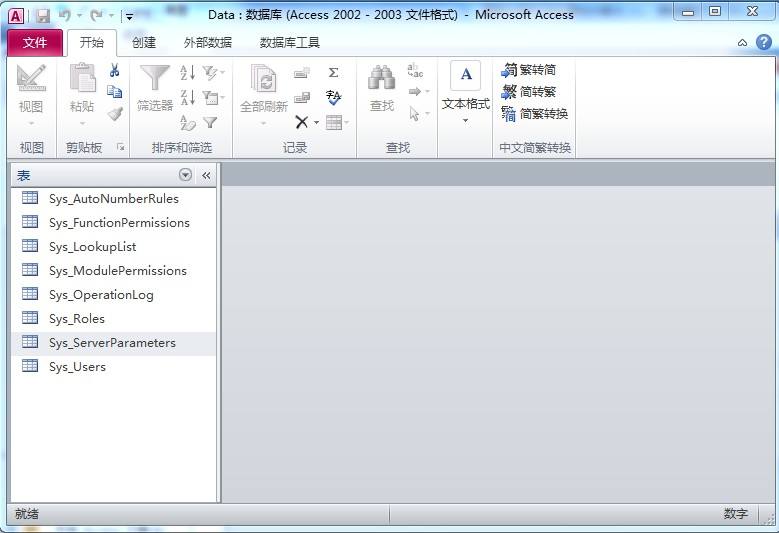Screen dimensions: 779x533
Task: Select the Sys_Roles table in the list
Action: (76, 319)
